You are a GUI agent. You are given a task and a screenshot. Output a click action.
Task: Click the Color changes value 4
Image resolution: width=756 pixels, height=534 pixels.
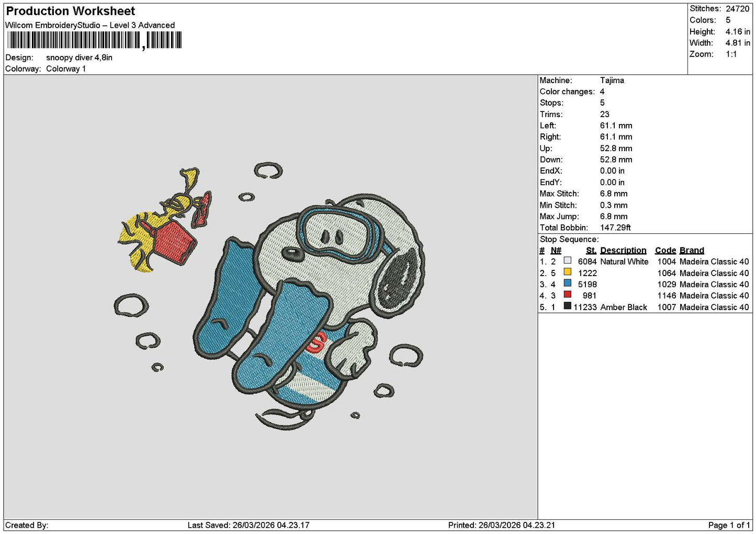point(602,92)
